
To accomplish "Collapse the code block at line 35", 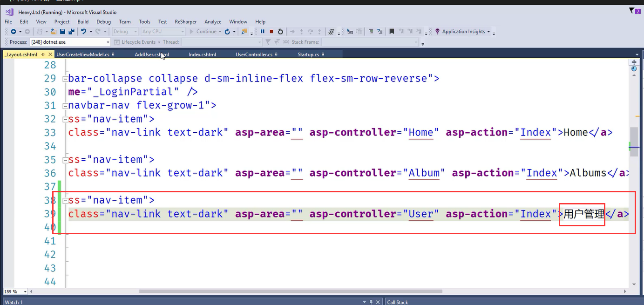I will click(x=64, y=160).
